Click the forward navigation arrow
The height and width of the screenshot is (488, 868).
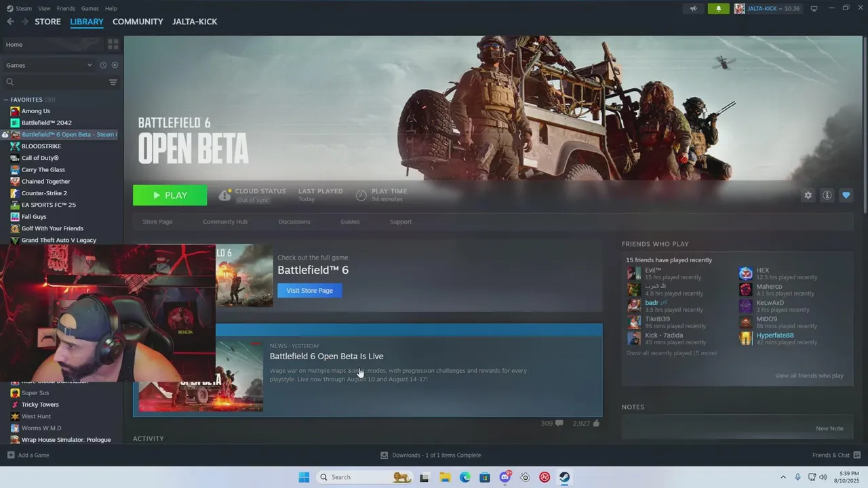tap(24, 22)
